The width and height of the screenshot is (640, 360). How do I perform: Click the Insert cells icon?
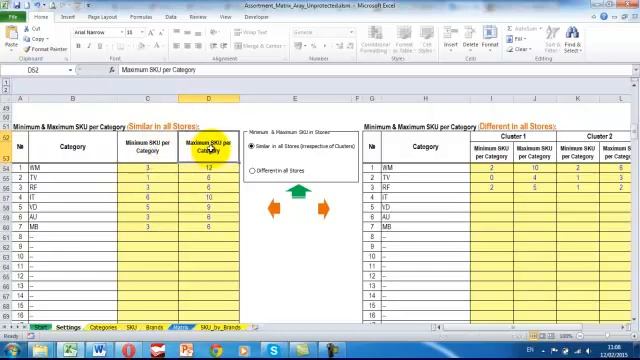[x=451, y=33]
